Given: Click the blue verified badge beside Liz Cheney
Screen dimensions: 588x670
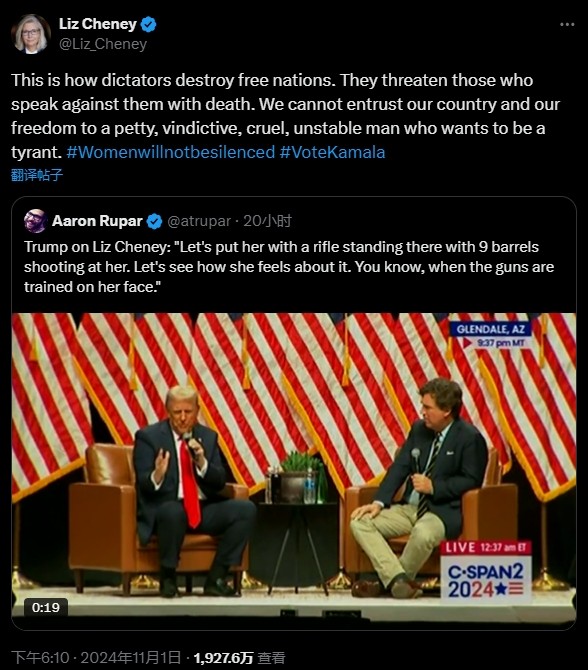Looking at the screenshot, I should coord(149,24).
